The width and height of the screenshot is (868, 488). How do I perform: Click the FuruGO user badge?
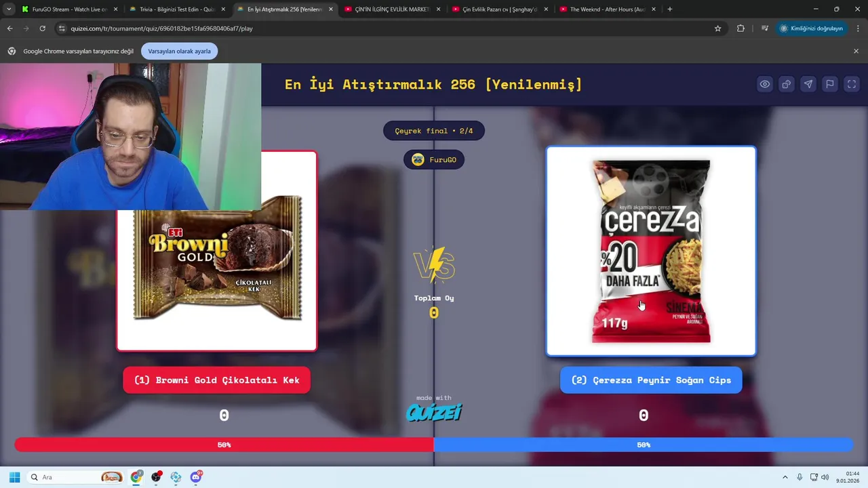point(434,160)
